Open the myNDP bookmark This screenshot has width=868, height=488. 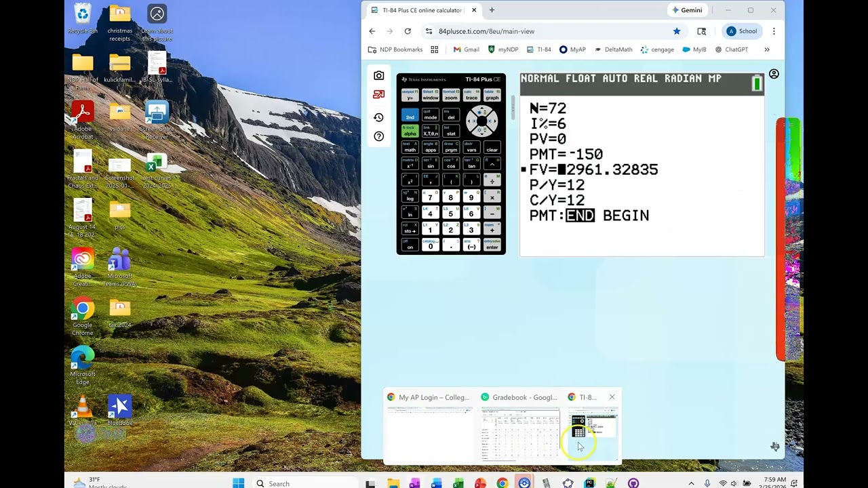click(502, 49)
